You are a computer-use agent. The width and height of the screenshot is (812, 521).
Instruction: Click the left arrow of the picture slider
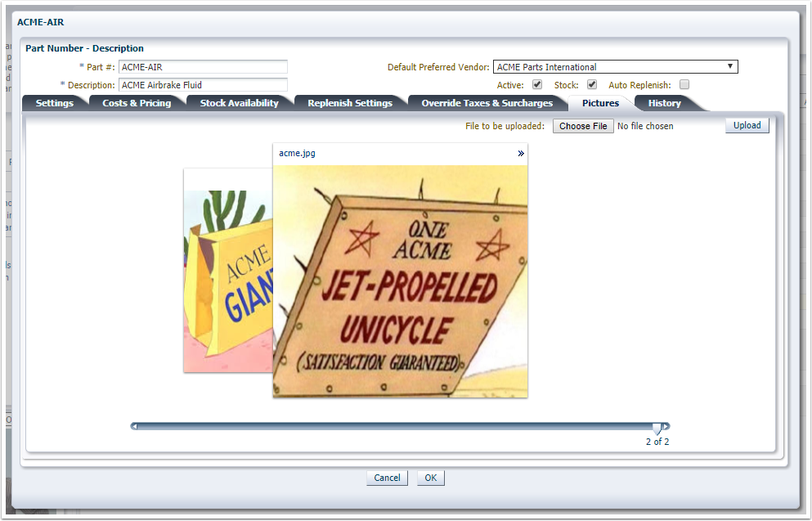pyautogui.click(x=134, y=426)
